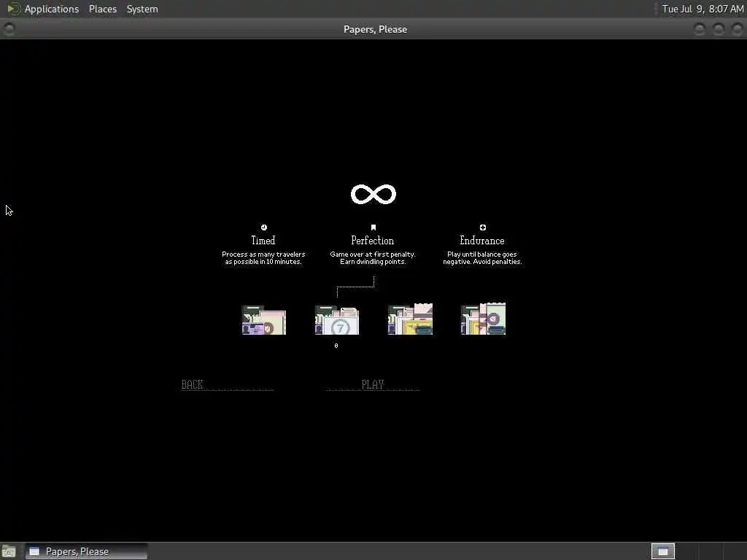This screenshot has width=747, height=560.
Task: Click the score value 0 under thumbnail
Action: click(336, 346)
